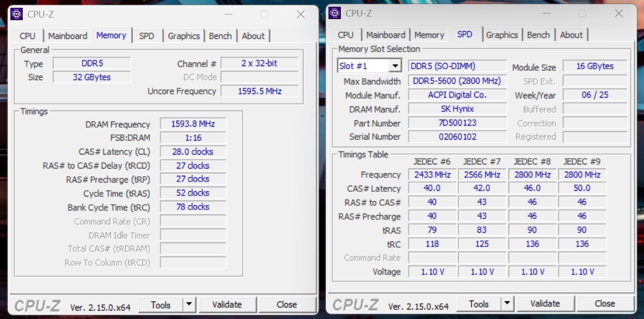This screenshot has height=319, width=644.
Task: Click the DRAM Frequency value 1593.8 MHz
Action: click(193, 124)
